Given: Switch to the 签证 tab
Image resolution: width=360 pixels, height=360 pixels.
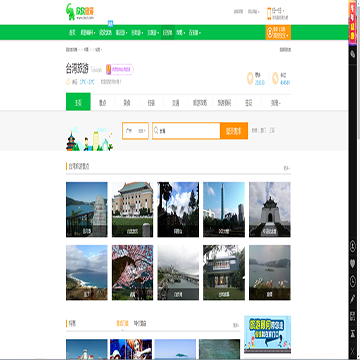Looking at the screenshot, I should (x=249, y=103).
